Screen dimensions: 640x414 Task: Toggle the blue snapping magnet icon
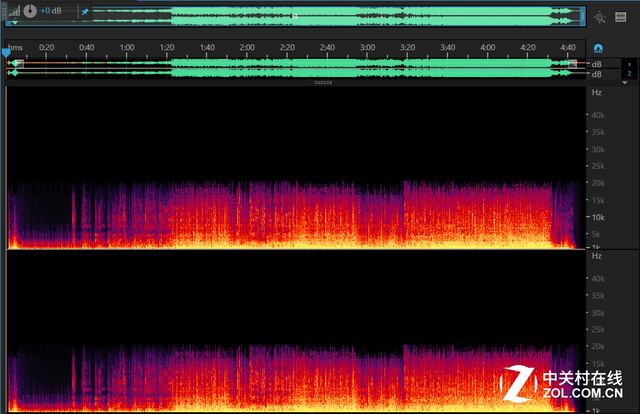pos(598,48)
